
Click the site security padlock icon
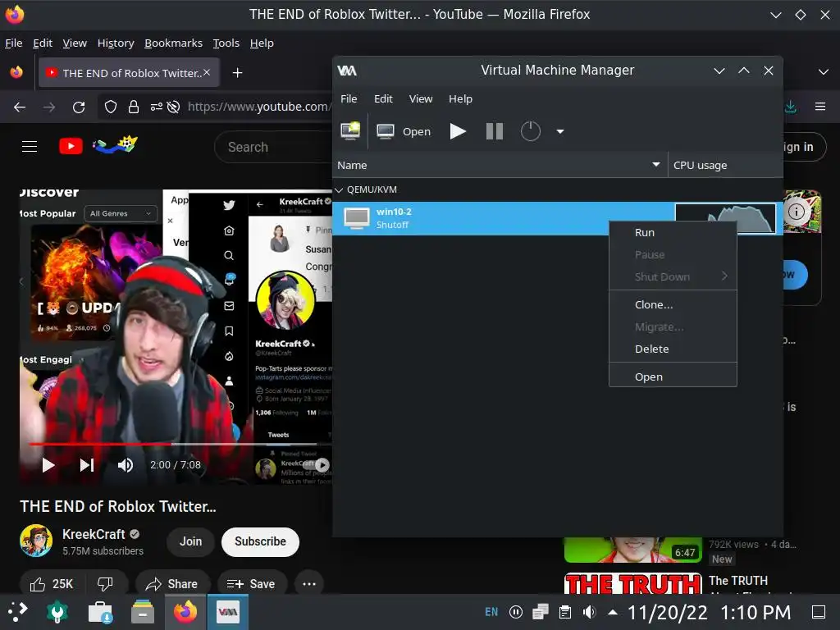coord(134,107)
